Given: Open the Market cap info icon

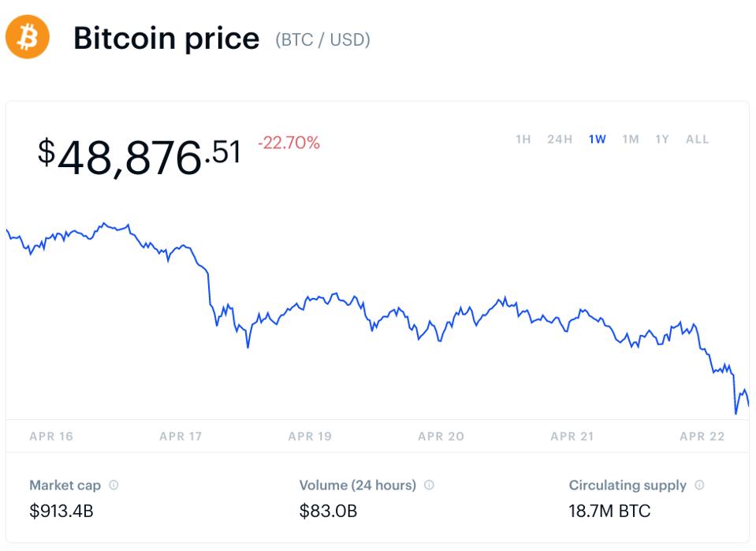Looking at the screenshot, I should point(114,486).
